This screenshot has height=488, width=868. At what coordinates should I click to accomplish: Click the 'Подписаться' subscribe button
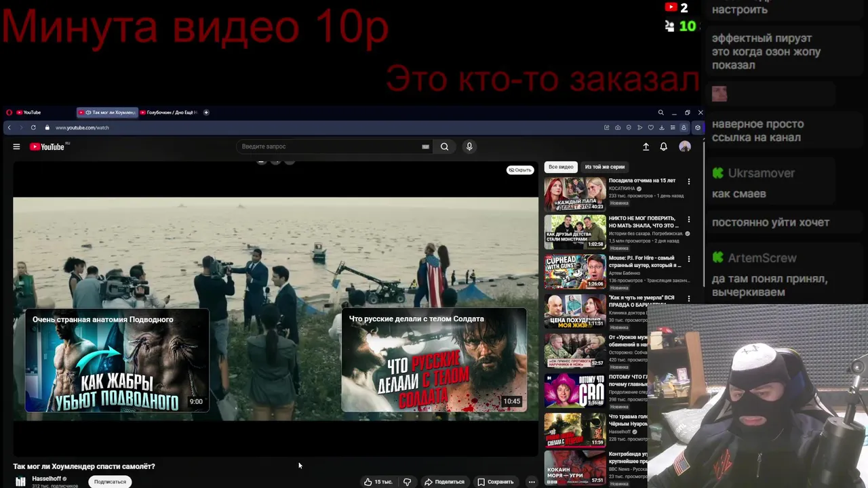(110, 482)
